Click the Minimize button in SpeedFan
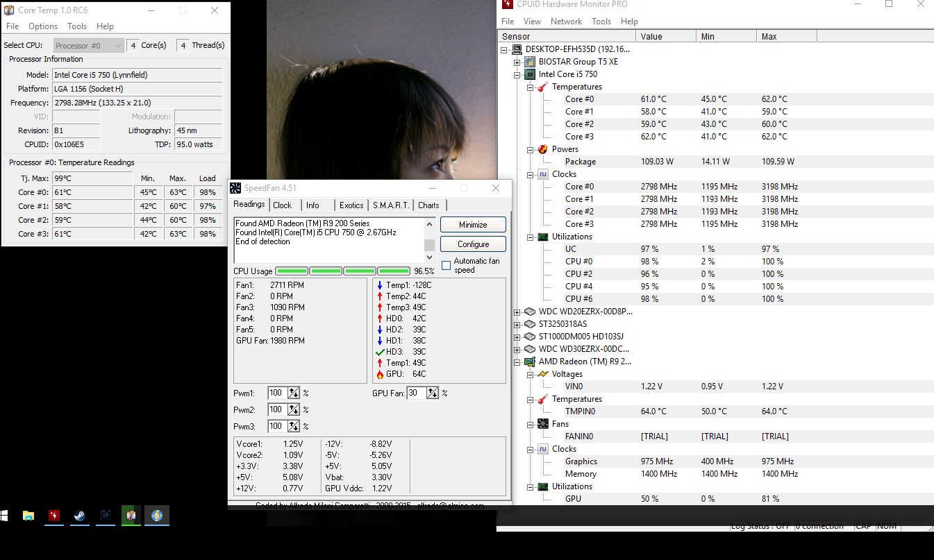This screenshot has height=560, width=934. coord(473,225)
